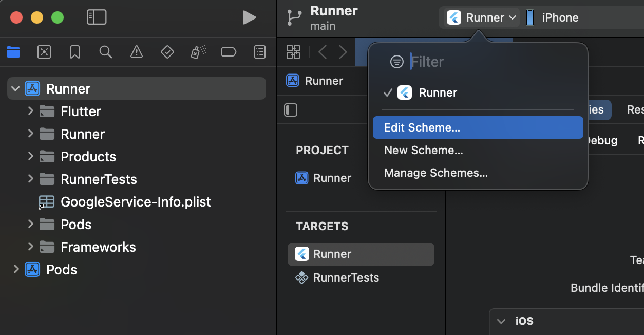The image size is (644, 335).
Task: Choose Edit Scheme… menu item
Action: [x=478, y=127]
